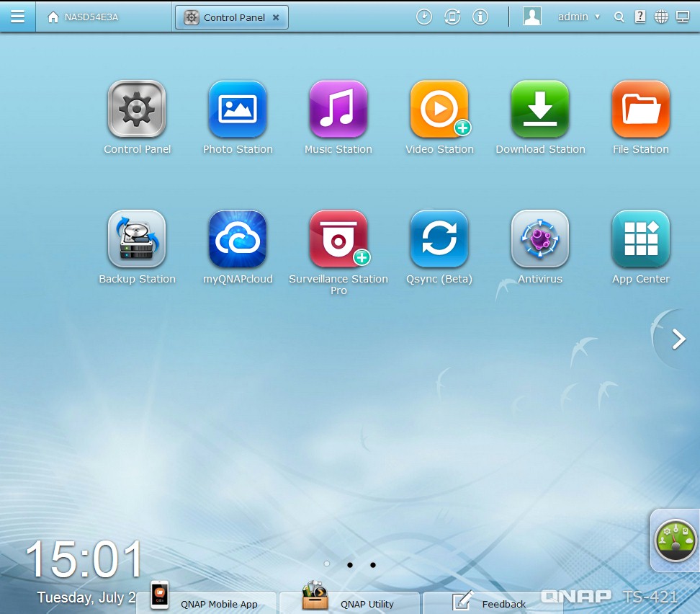This screenshot has width=700, height=614.
Task: Switch to the Control Panel taskbar tab
Action: point(231,17)
